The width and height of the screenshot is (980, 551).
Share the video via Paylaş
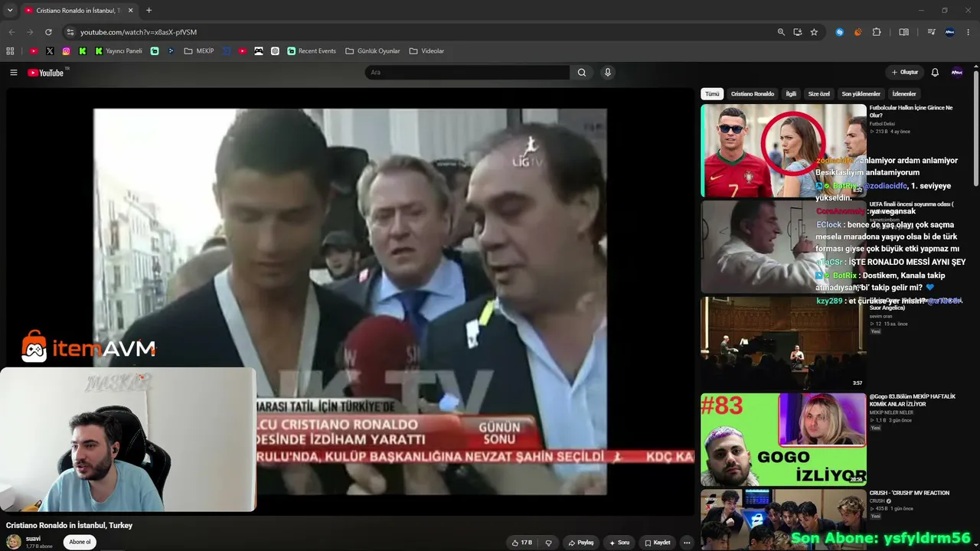581,543
